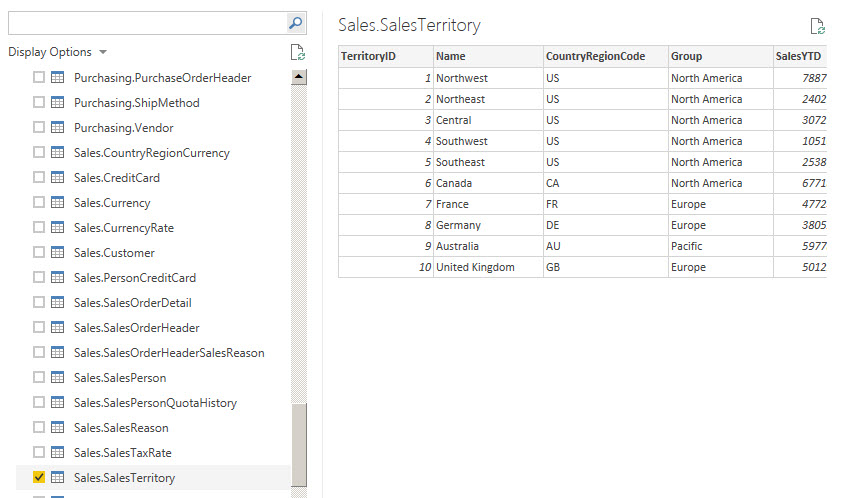The image size is (841, 498).
Task: Select the Sales.SalesTaxRate table entry
Action: point(116,453)
